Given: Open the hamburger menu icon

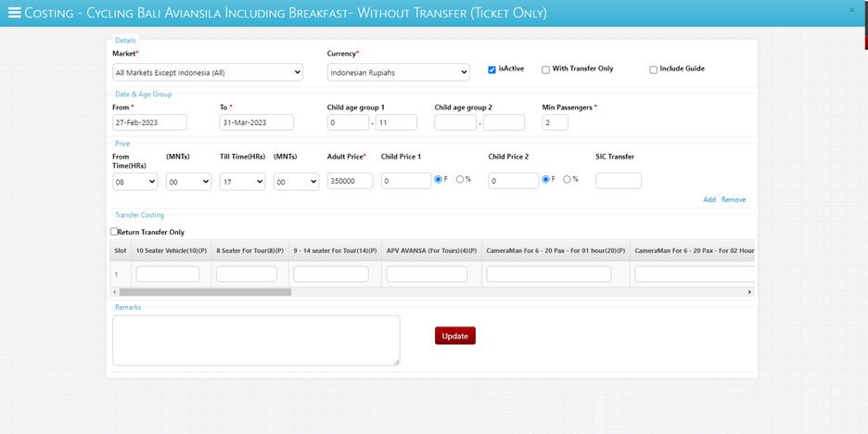Looking at the screenshot, I should pos(14,13).
